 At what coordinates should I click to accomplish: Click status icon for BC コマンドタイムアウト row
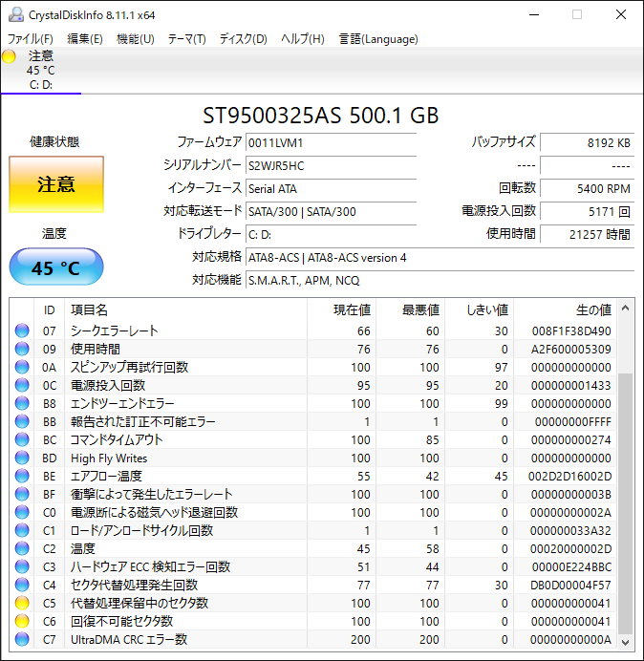click(x=22, y=439)
